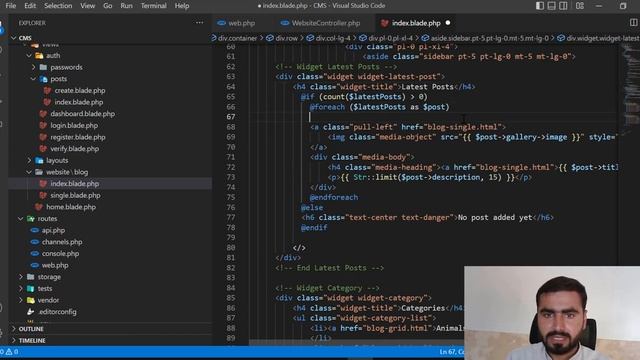Collapse the routes folder
This screenshot has height=360, width=640.
tap(20, 219)
